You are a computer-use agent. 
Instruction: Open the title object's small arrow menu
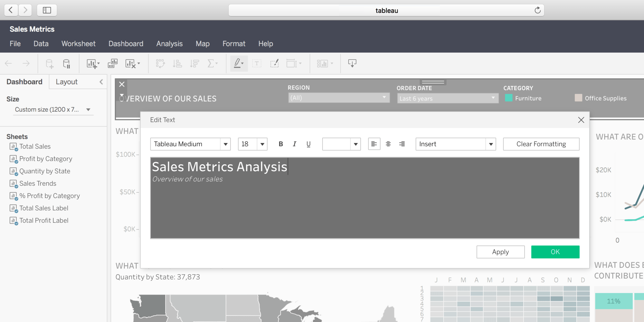pyautogui.click(x=122, y=95)
